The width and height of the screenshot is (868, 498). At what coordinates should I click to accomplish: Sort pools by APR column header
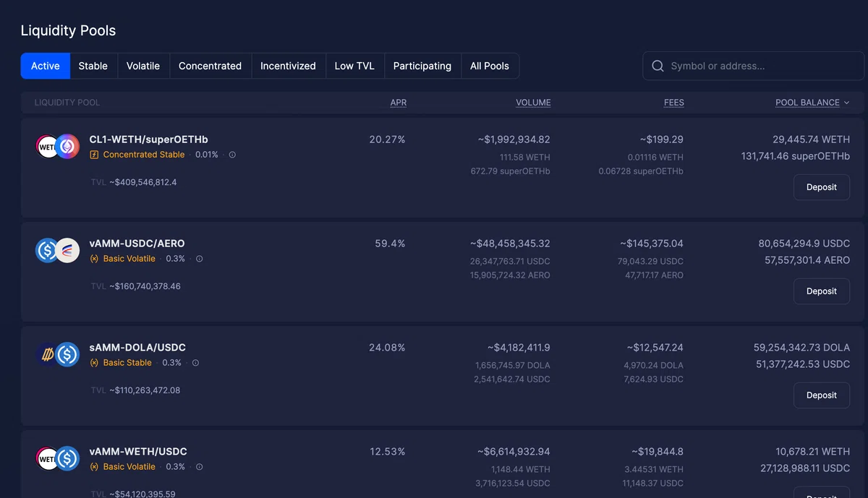point(399,103)
